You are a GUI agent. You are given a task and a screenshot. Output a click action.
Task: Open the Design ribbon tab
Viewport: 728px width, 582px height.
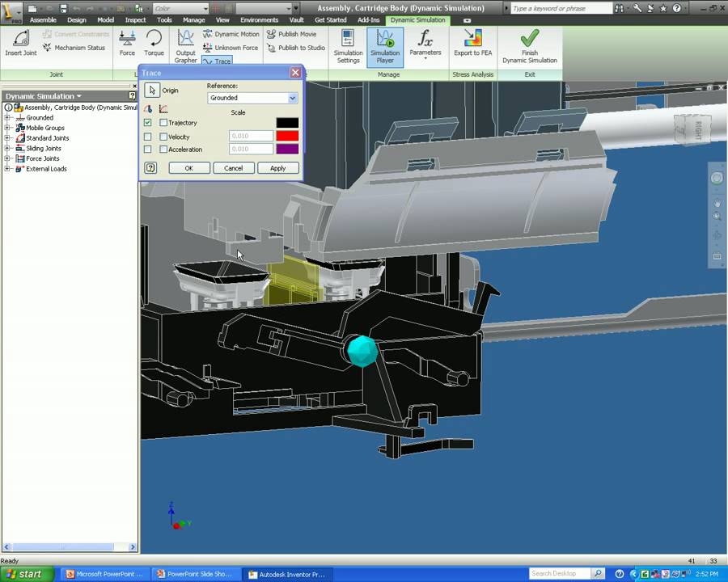coord(77,20)
